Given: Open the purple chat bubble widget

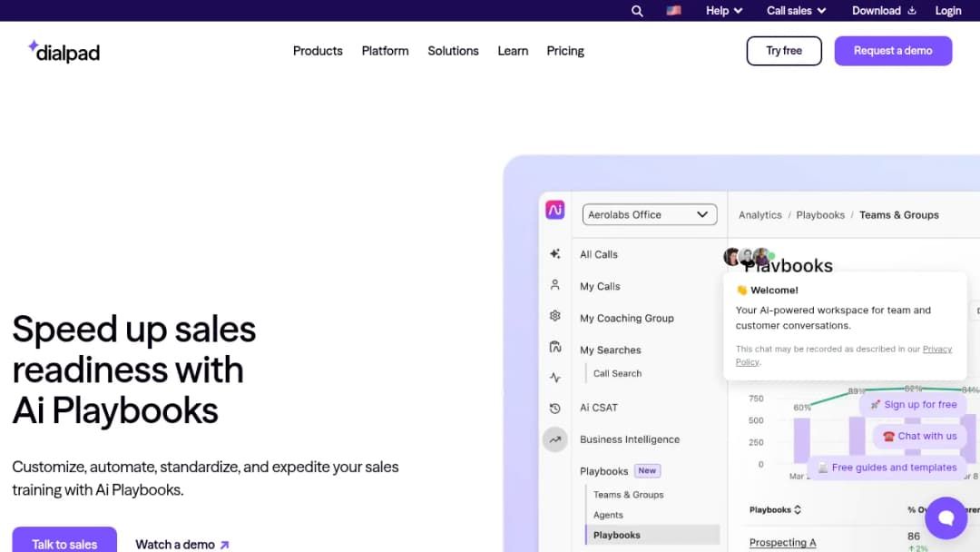Looking at the screenshot, I should tap(946, 517).
